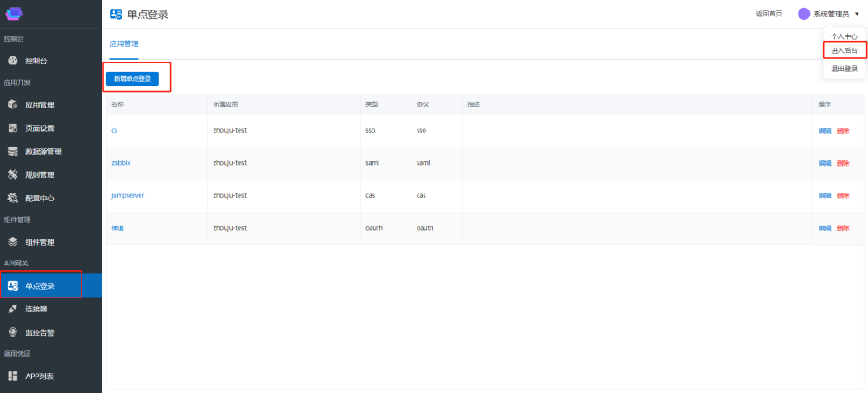868x393 pixels.
Task: Open 页面设置 via its sidebar icon
Action: coord(13,128)
